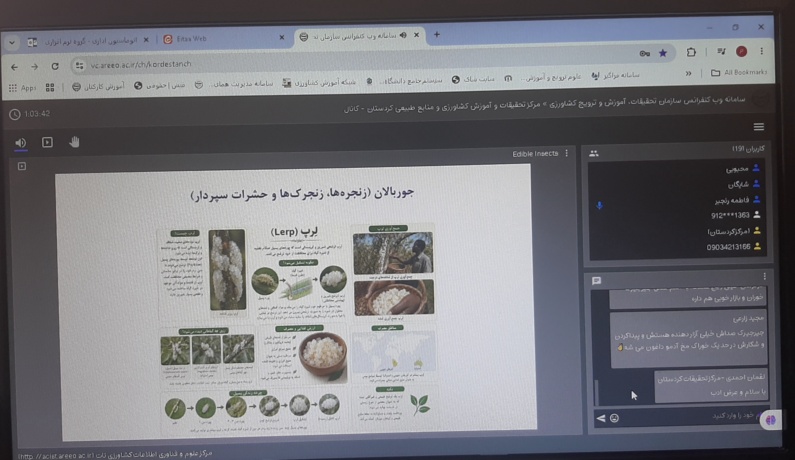Click the لقمان احمدی chat message

pyautogui.click(x=711, y=385)
